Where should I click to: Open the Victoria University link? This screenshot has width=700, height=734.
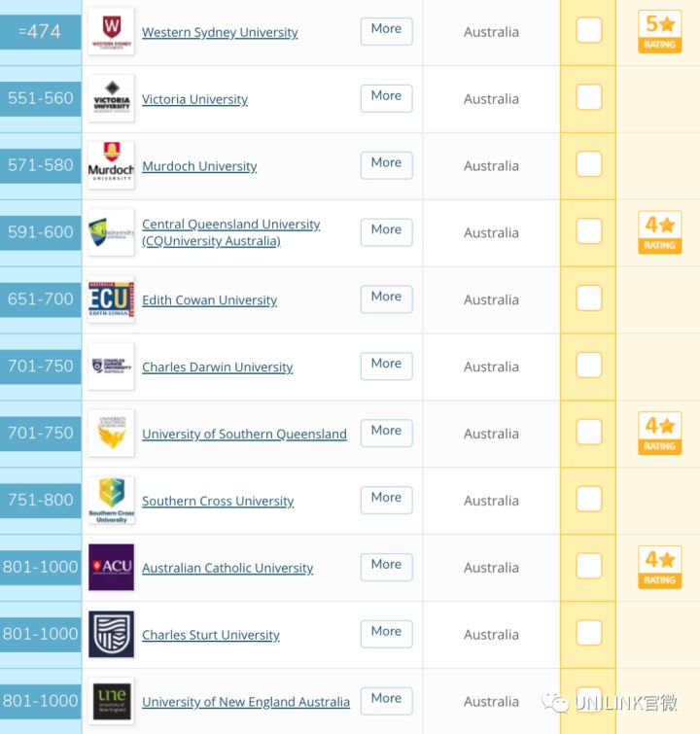click(194, 99)
